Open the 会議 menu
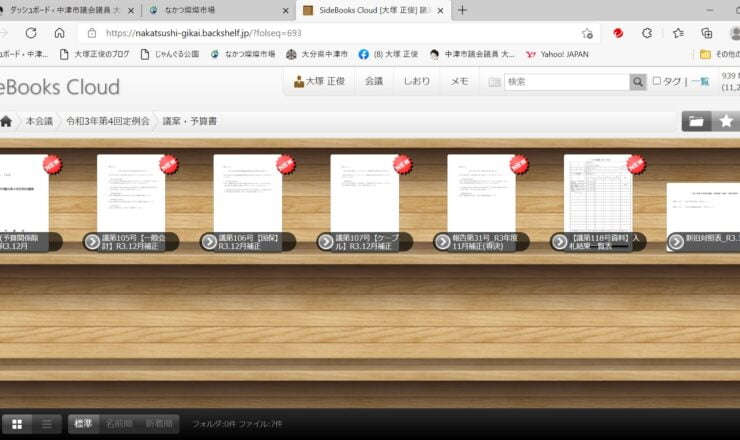Screen dimensions: 740x440 [374, 81]
